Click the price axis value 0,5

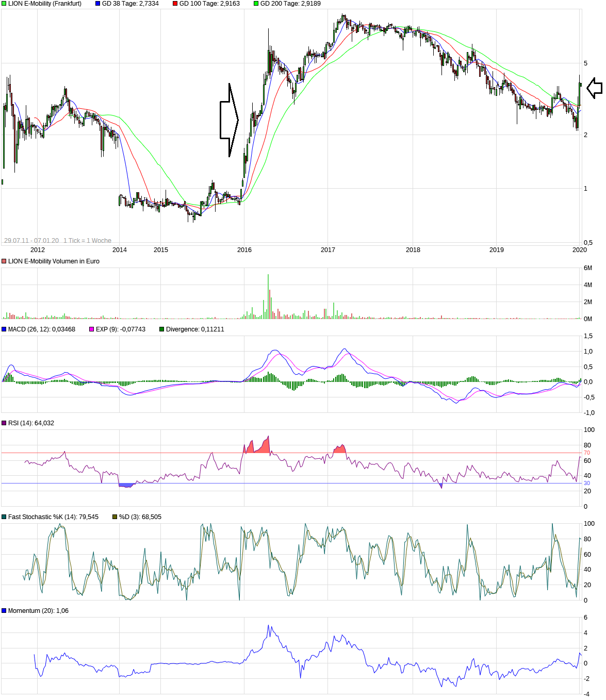tap(588, 243)
